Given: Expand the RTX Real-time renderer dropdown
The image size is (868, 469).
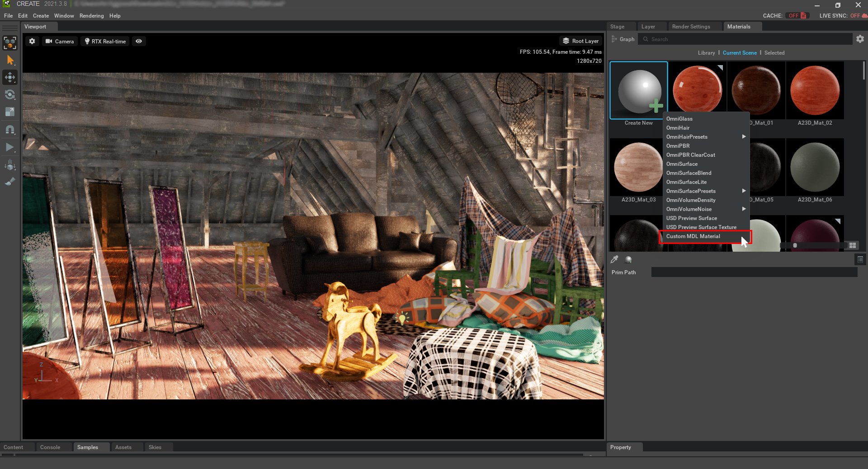Looking at the screenshot, I should click(x=105, y=41).
